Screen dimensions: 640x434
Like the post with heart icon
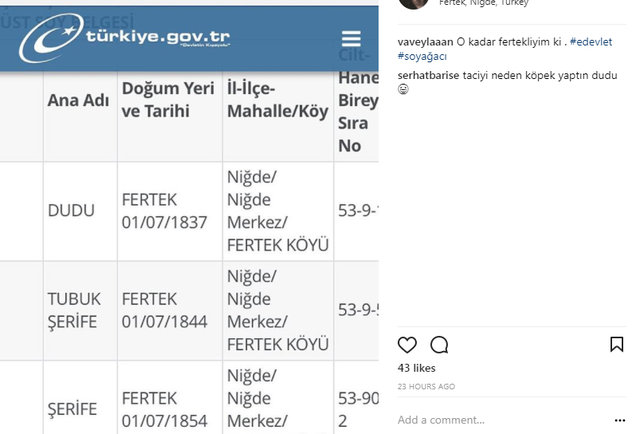(407, 345)
